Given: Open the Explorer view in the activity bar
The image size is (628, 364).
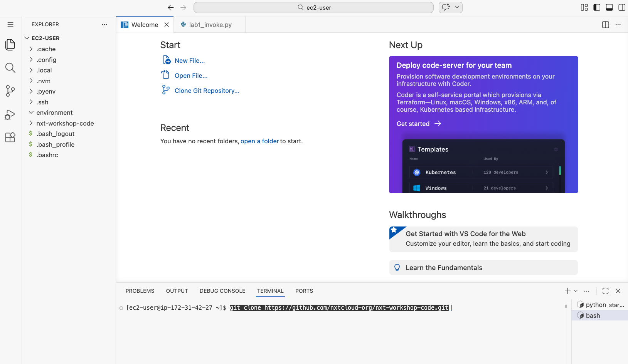Looking at the screenshot, I should [10, 45].
